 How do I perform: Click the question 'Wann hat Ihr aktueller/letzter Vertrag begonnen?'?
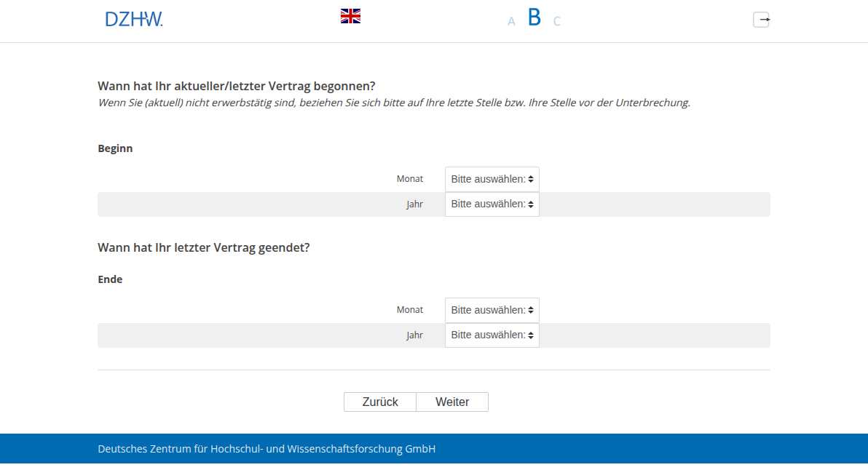[237, 87]
